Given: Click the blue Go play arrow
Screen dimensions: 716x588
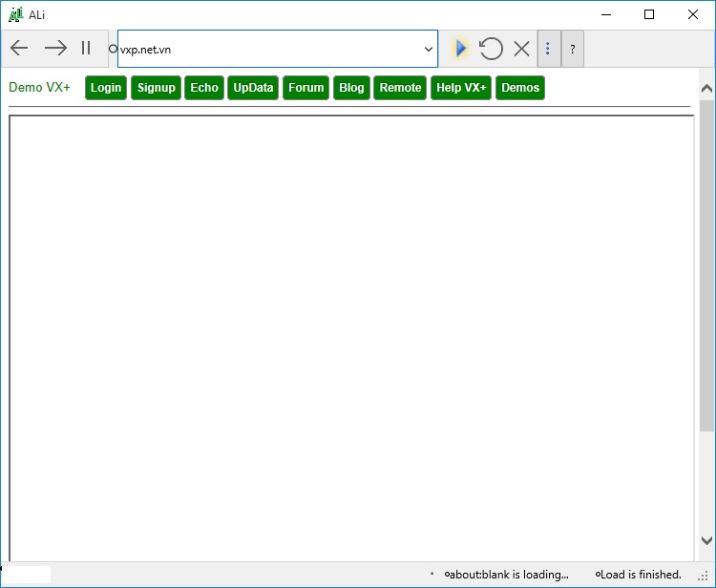Looking at the screenshot, I should point(461,49).
